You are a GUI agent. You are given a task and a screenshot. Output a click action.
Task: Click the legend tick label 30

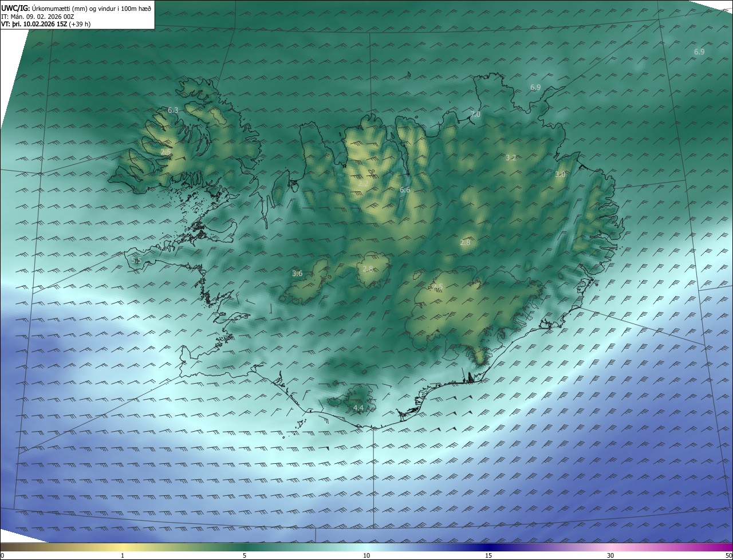(x=610, y=555)
